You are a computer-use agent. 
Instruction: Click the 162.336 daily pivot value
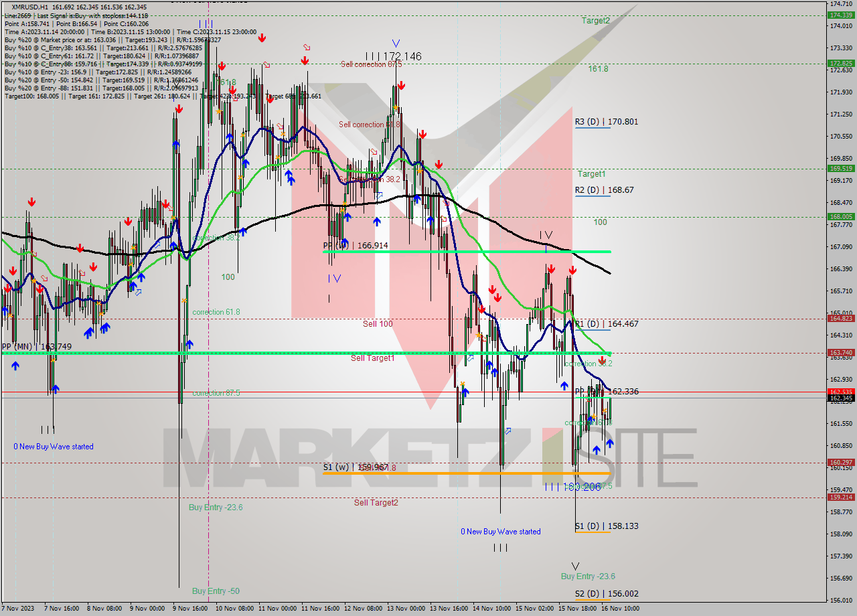[623, 392]
